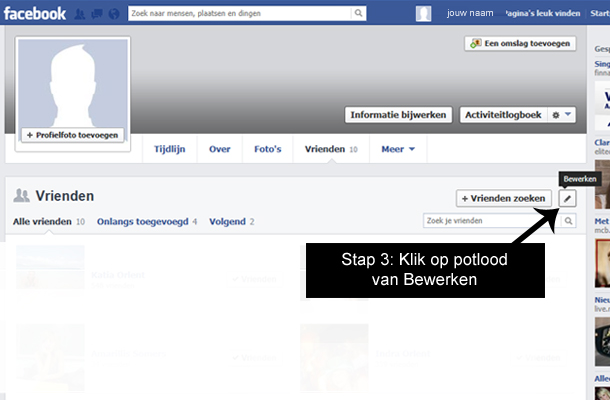Switch to the Over tab
The height and width of the screenshot is (400, 610).
pos(220,149)
